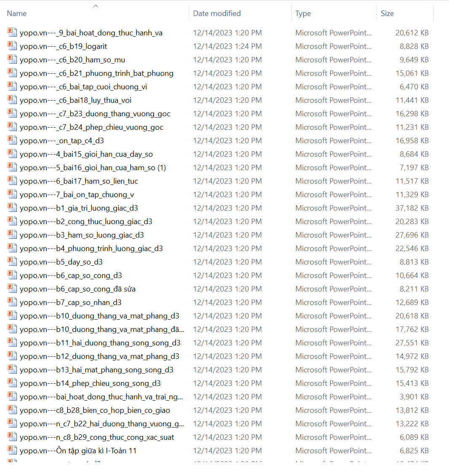Click the 12/14/2023 1:24 PM date entry
Image resolution: width=449 pixels, height=476 pixels.
point(227,46)
